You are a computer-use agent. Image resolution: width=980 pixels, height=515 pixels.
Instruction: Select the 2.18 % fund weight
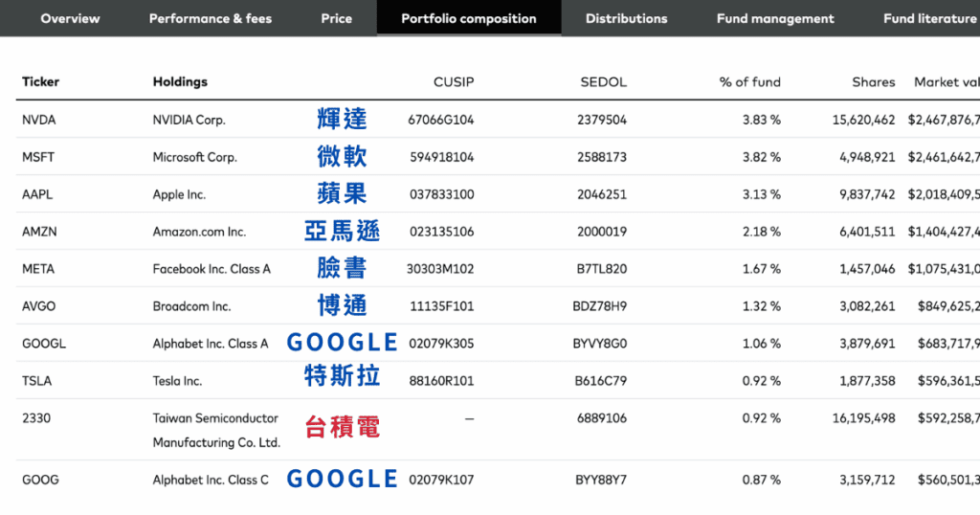click(x=761, y=232)
